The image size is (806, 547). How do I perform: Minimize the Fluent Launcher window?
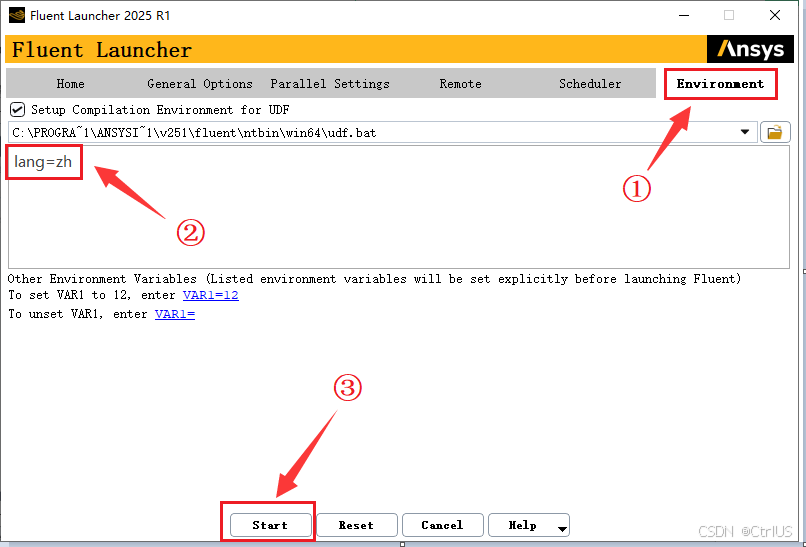pyautogui.click(x=684, y=15)
